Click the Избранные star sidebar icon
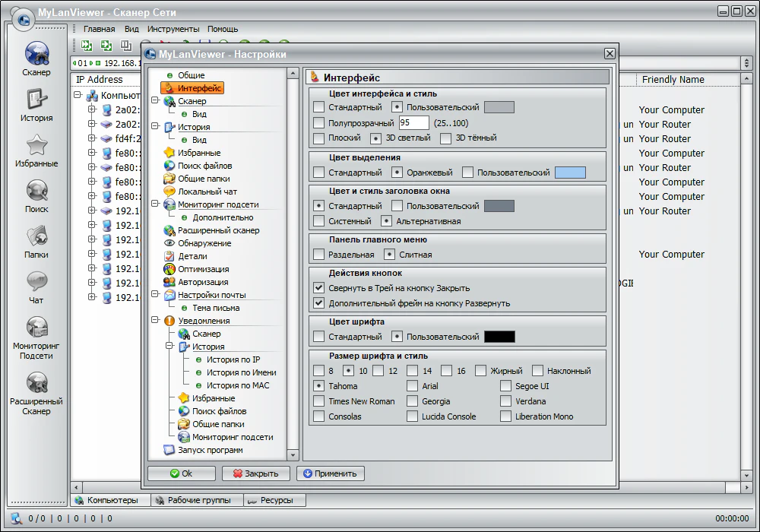The height and width of the screenshot is (532, 760). click(x=36, y=146)
